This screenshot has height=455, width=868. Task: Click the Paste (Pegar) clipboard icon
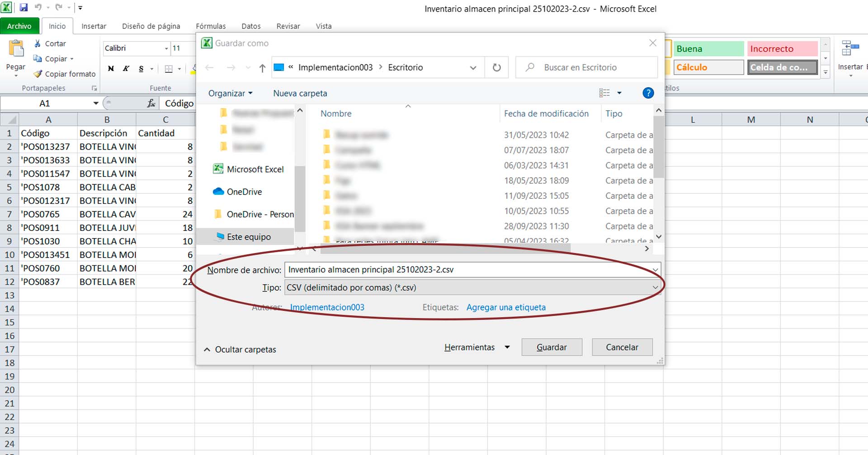16,49
